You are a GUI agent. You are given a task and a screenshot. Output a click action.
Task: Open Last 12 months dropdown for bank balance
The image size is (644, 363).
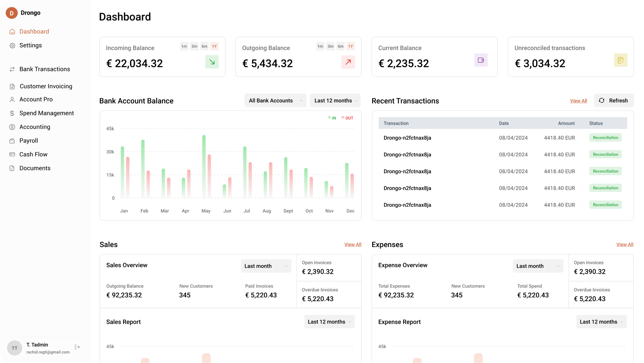coord(335,100)
